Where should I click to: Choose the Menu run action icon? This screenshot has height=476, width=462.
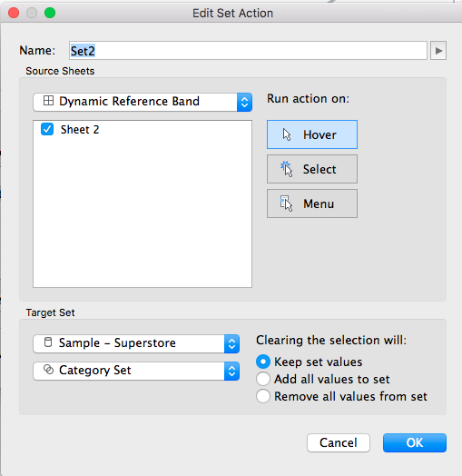286,203
